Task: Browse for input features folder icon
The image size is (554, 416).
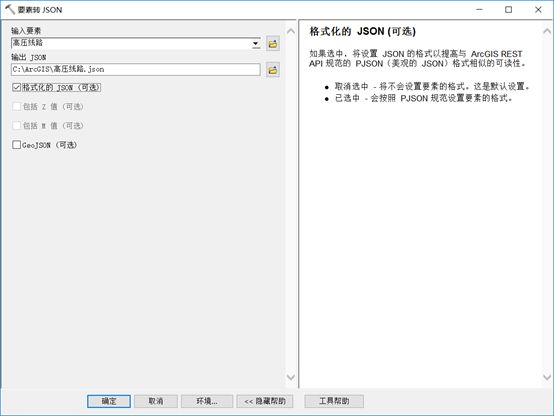Action: [x=273, y=44]
